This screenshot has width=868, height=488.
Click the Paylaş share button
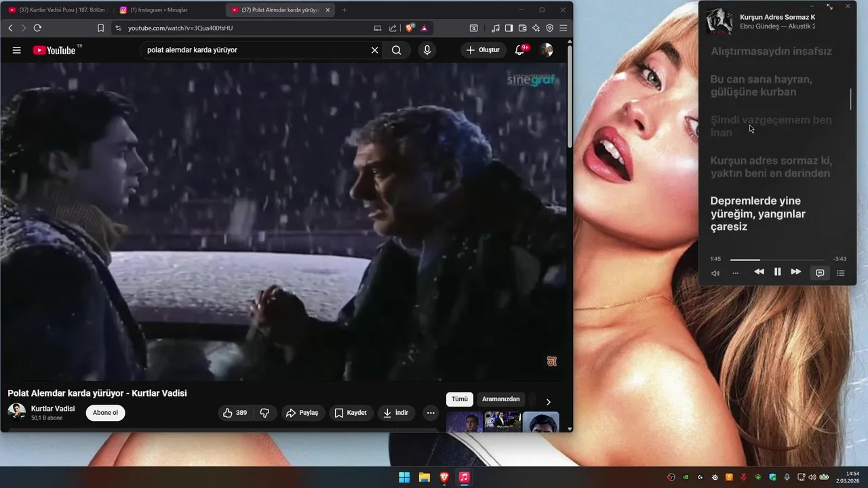(302, 413)
